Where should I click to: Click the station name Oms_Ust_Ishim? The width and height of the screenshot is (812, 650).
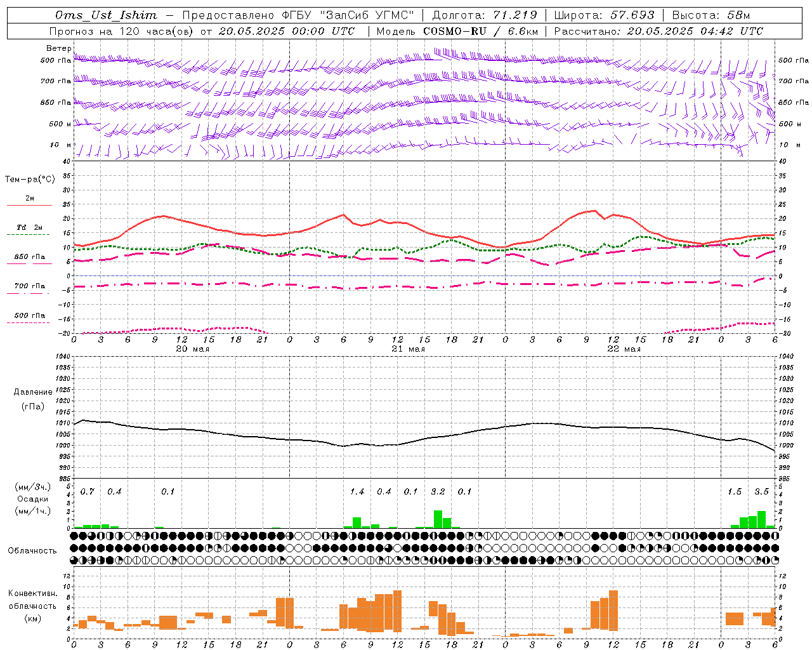106,15
